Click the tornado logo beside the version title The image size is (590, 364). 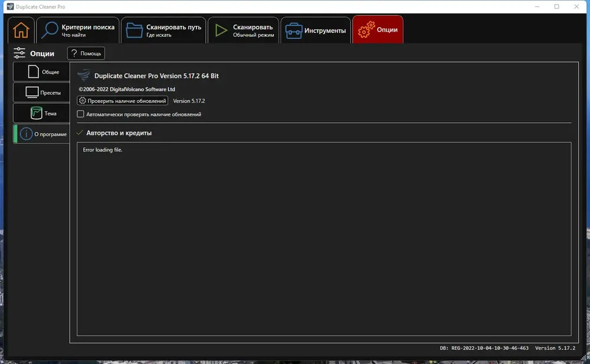(x=84, y=75)
